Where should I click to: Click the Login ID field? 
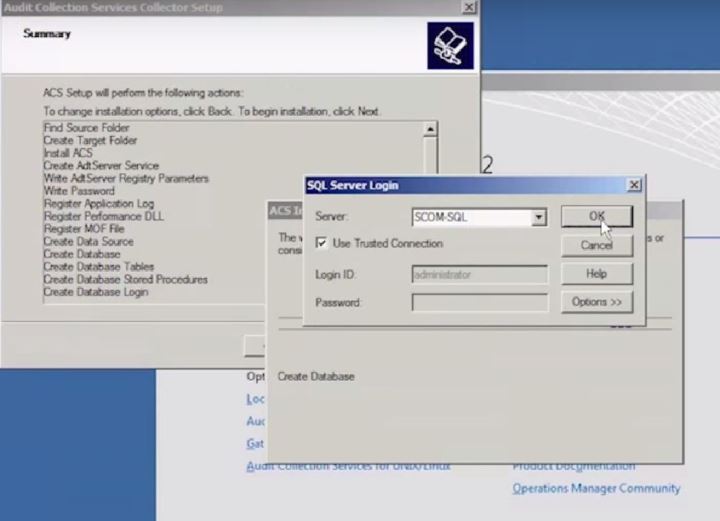(479, 274)
